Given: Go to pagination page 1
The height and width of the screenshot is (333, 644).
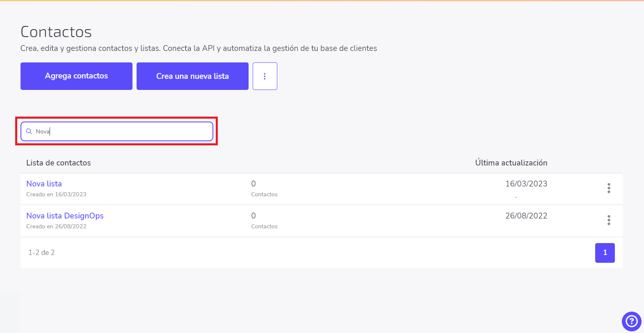Looking at the screenshot, I should point(605,253).
